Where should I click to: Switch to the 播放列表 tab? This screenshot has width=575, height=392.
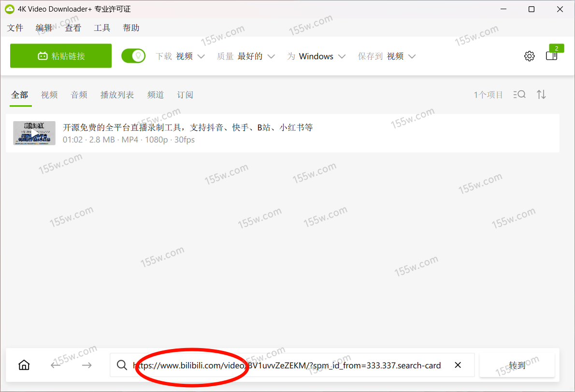(x=117, y=95)
